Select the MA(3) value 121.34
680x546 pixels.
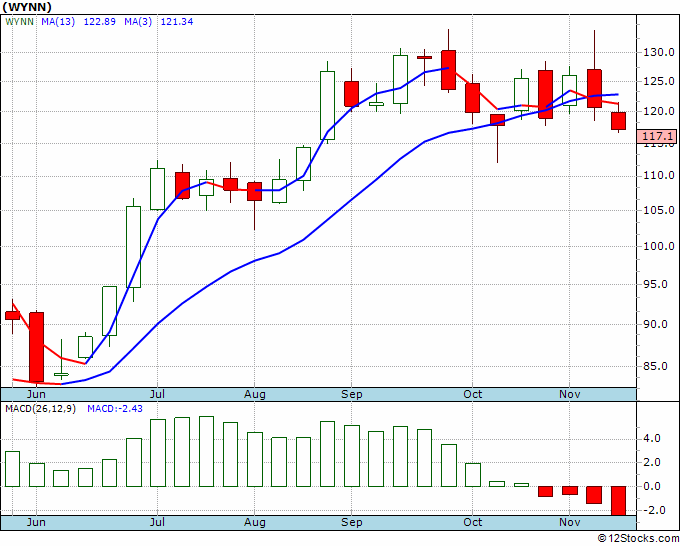pos(177,21)
